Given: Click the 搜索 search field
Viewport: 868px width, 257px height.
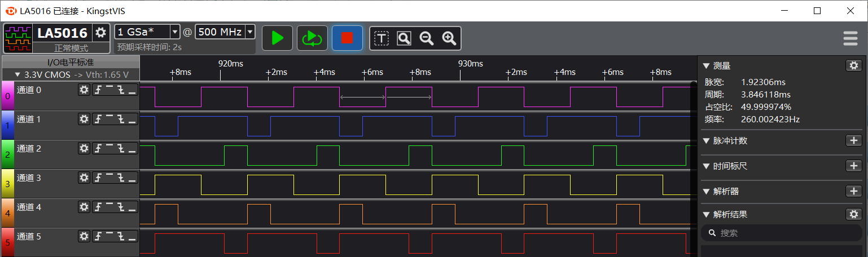Looking at the screenshot, I should pyautogui.click(x=782, y=233).
